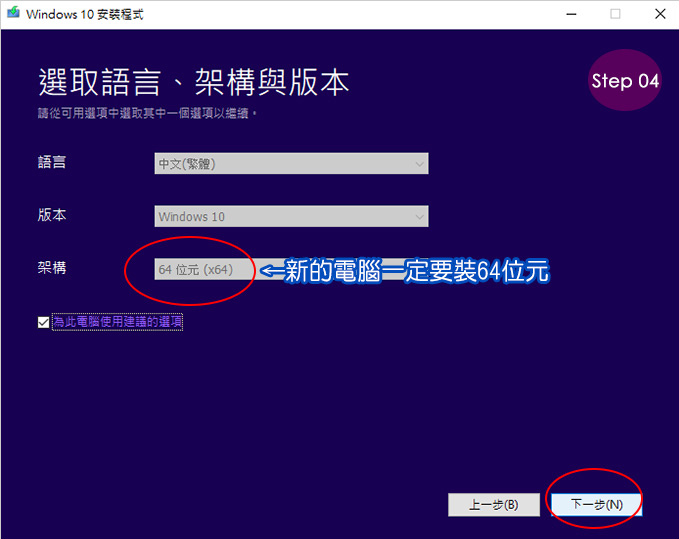This screenshot has width=679, height=539.
Task: Click the 語言 field label
Action: (x=52, y=162)
